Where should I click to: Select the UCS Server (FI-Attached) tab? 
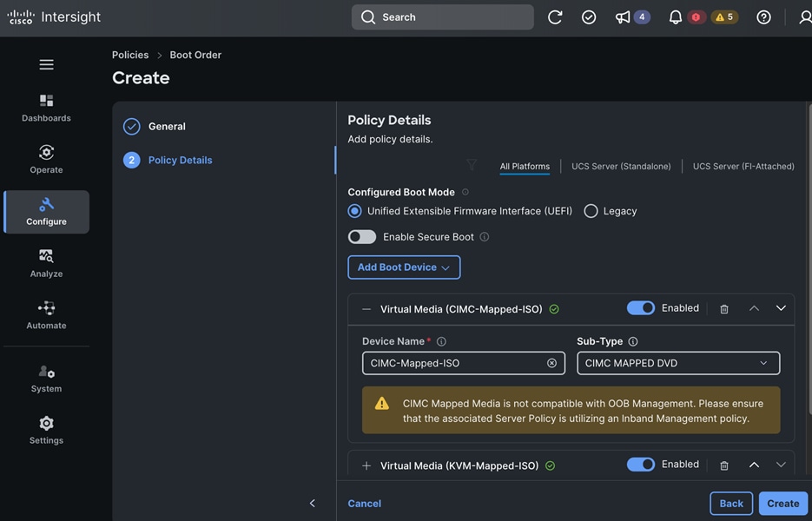coord(743,166)
